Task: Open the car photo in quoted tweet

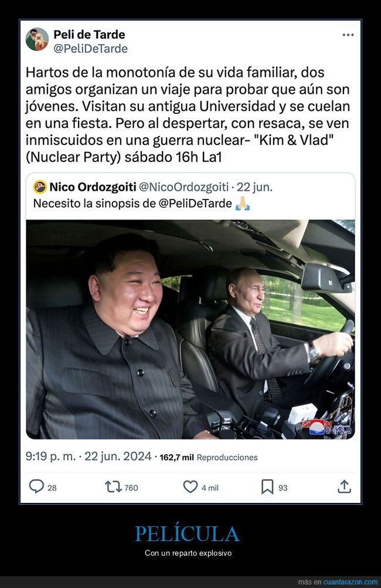Action: [x=190, y=329]
